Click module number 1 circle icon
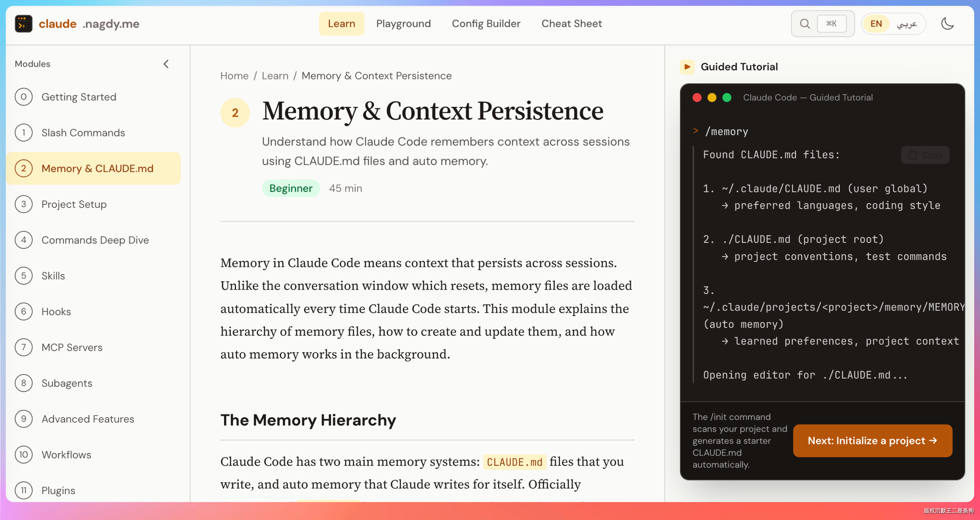The height and width of the screenshot is (520, 980). [x=23, y=133]
